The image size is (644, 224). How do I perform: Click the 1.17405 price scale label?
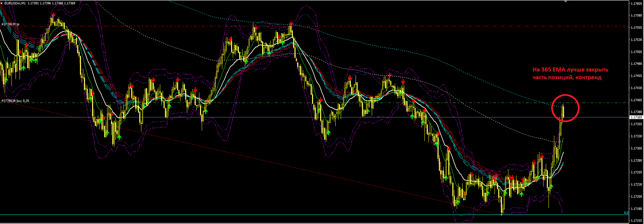tap(636, 100)
